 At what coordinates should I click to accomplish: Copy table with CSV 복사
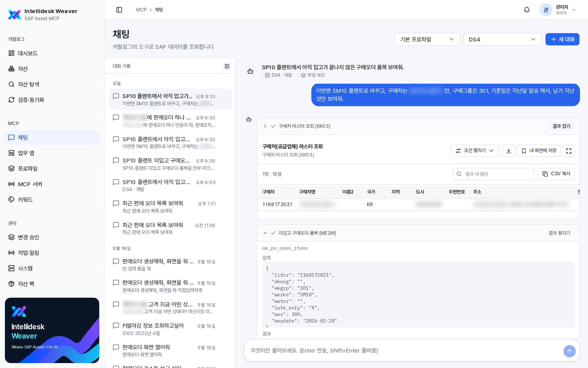[556, 174]
